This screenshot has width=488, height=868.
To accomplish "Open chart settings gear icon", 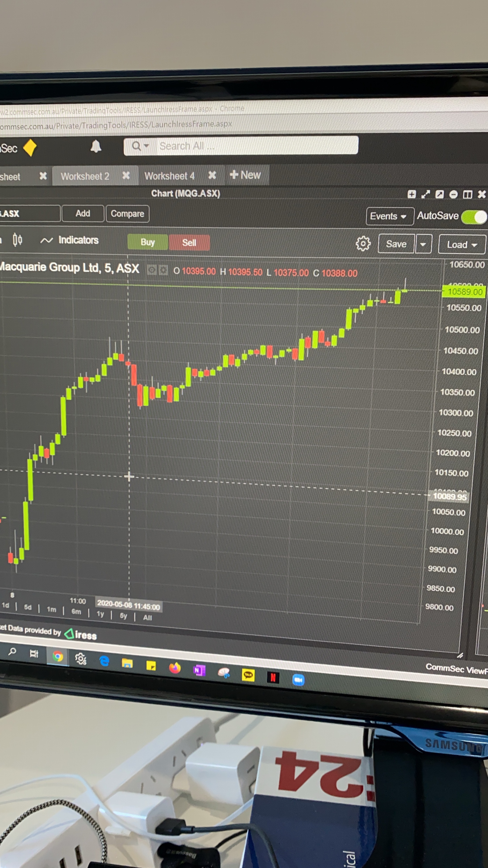I will pyautogui.click(x=363, y=243).
